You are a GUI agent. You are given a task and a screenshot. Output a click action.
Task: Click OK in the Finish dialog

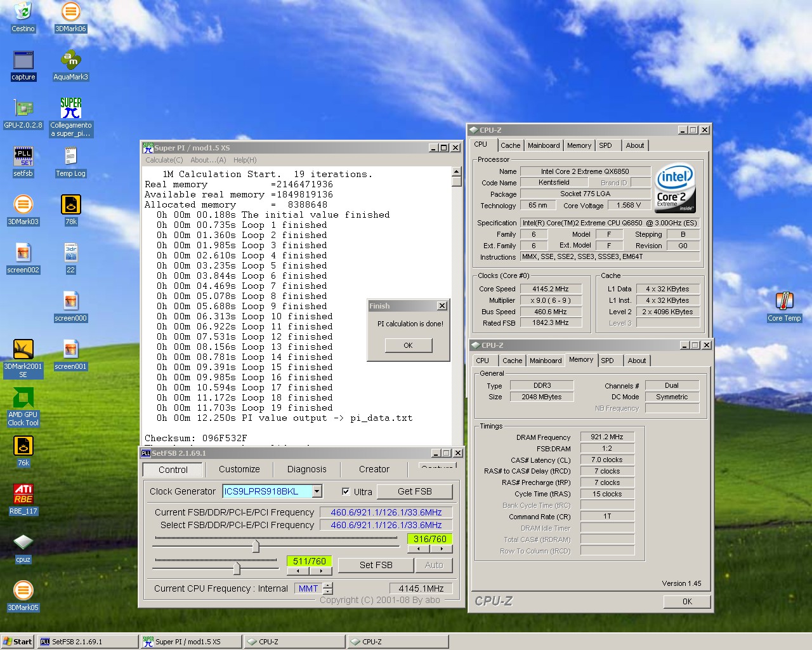click(x=408, y=345)
